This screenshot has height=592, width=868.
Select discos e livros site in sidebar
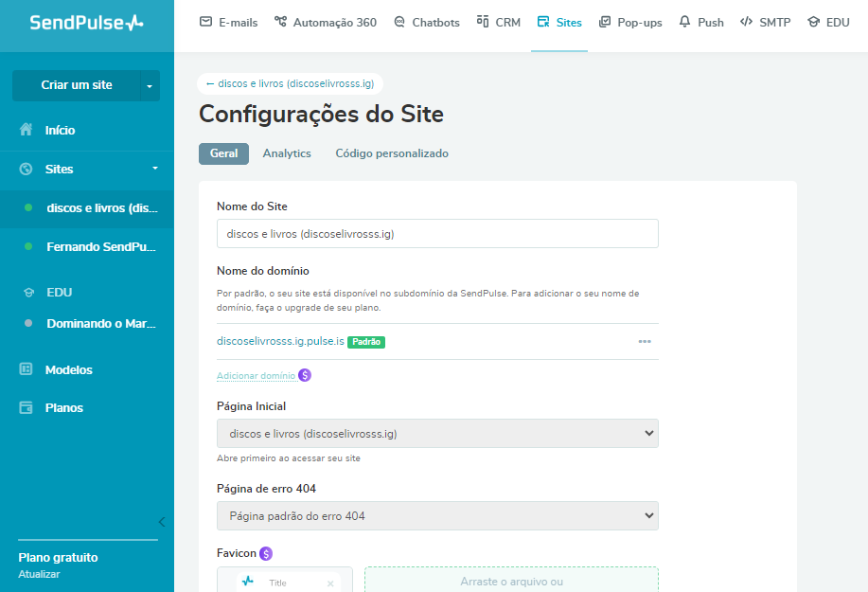pos(87,208)
